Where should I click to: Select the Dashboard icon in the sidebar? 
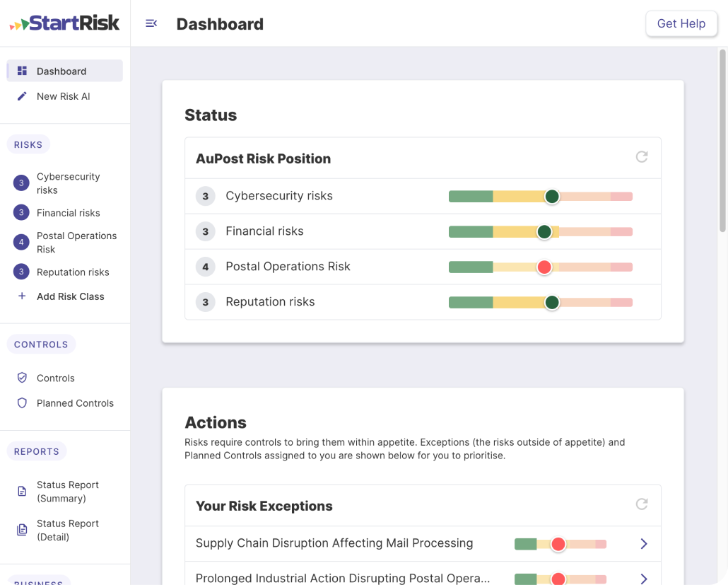click(x=21, y=71)
